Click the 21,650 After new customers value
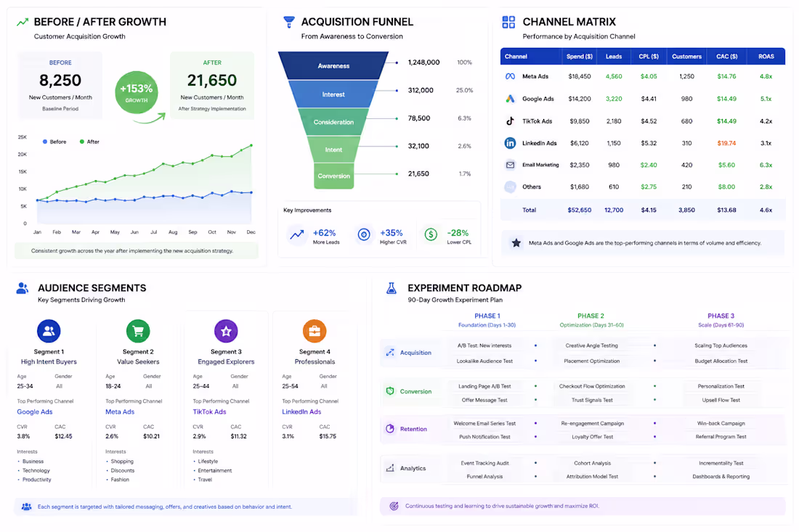 pyautogui.click(x=212, y=80)
